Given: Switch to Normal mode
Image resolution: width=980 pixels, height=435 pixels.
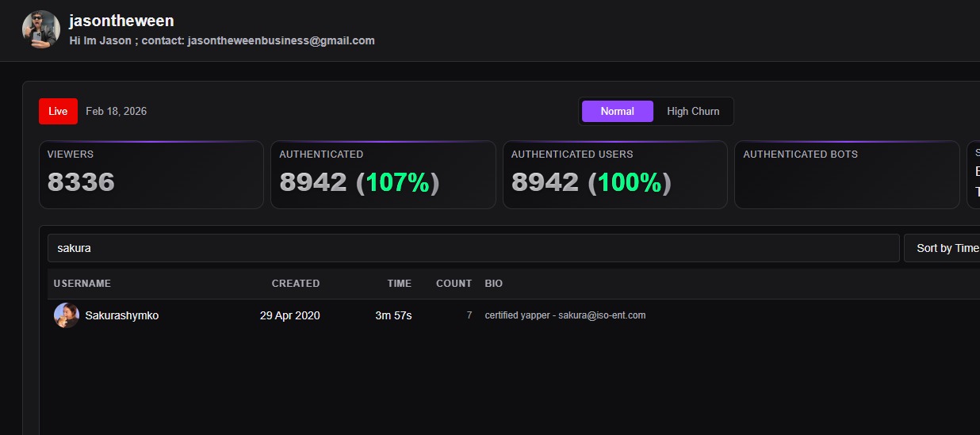Looking at the screenshot, I should pyautogui.click(x=618, y=112).
